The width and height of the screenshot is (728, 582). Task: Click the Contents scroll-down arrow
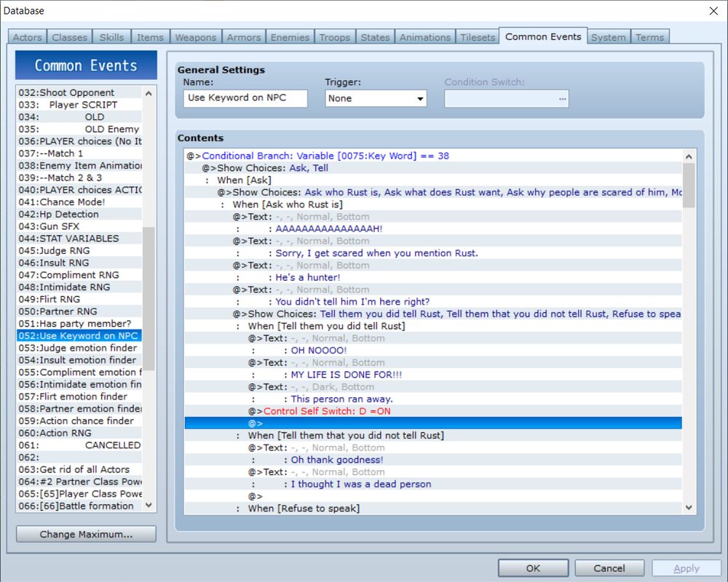coord(689,507)
